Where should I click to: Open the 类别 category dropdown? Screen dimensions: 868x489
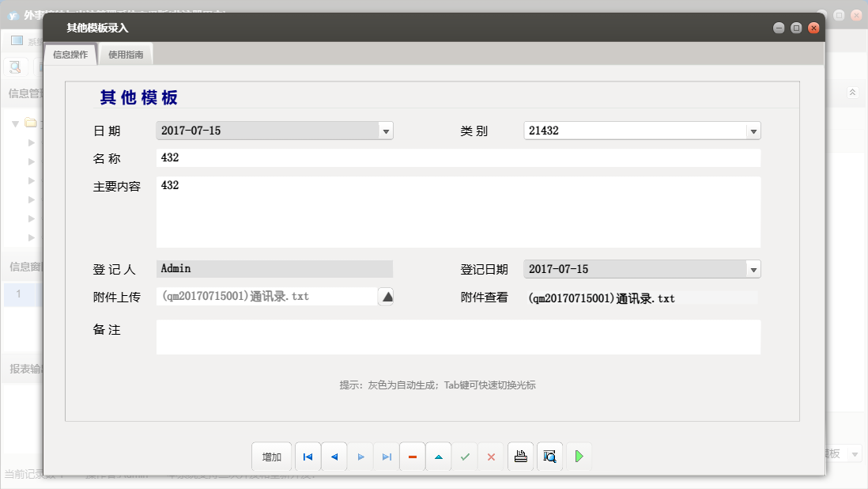(753, 131)
